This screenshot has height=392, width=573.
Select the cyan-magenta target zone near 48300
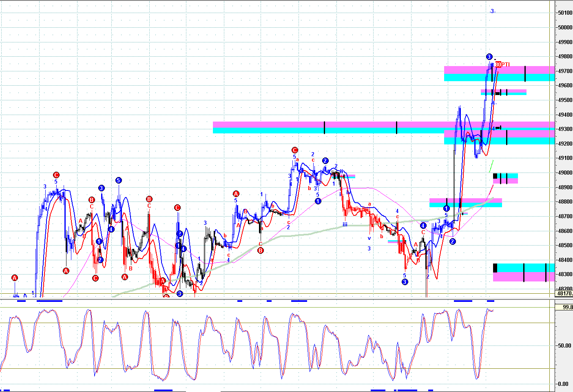(x=524, y=272)
